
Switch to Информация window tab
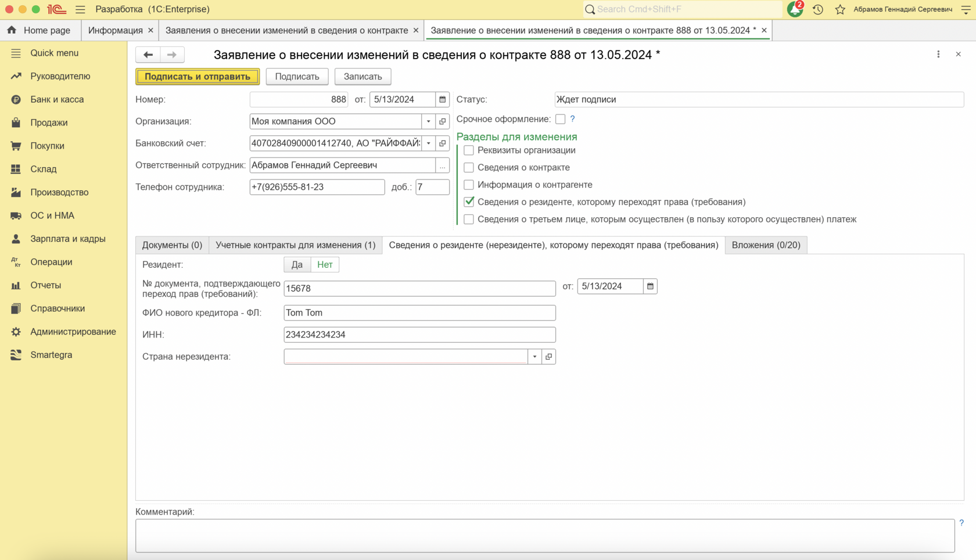(115, 30)
